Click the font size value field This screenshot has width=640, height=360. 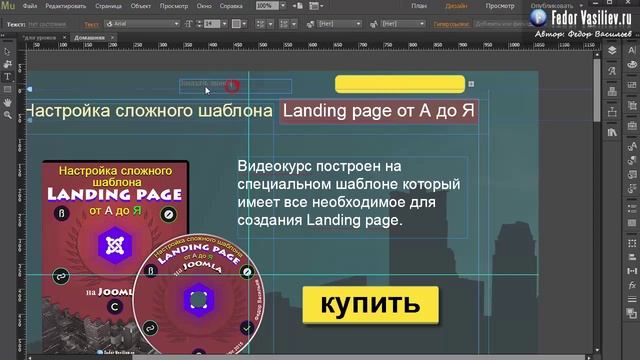pos(212,24)
